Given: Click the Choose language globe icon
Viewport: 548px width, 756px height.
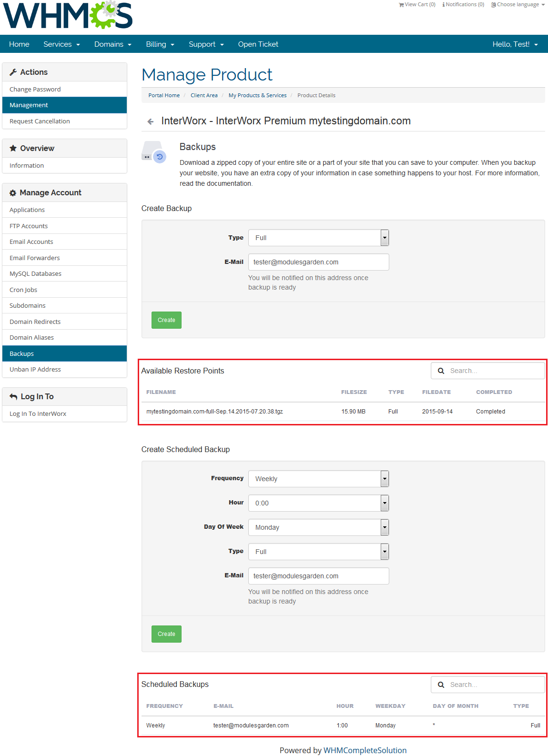Looking at the screenshot, I should pos(494,5).
